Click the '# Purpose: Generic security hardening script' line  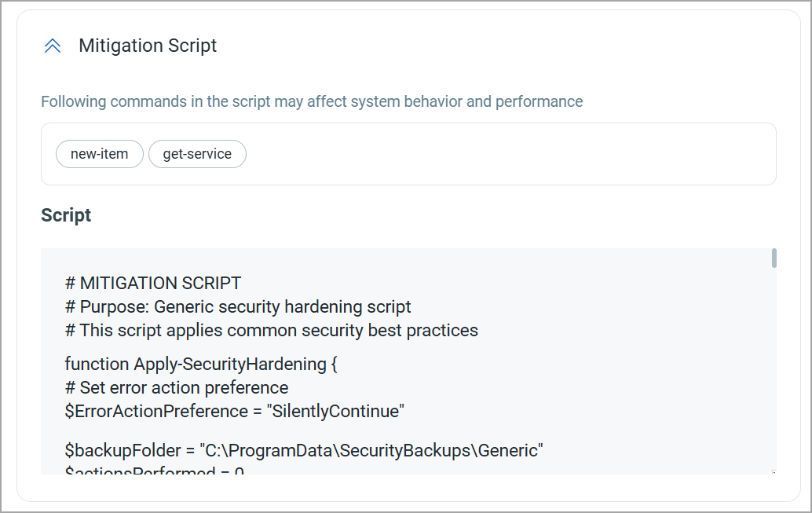click(x=238, y=306)
